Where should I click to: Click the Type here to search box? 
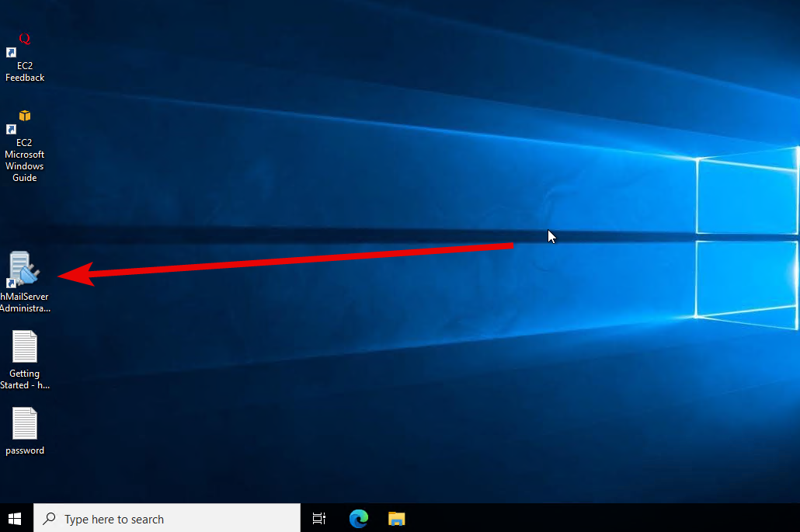click(x=167, y=519)
